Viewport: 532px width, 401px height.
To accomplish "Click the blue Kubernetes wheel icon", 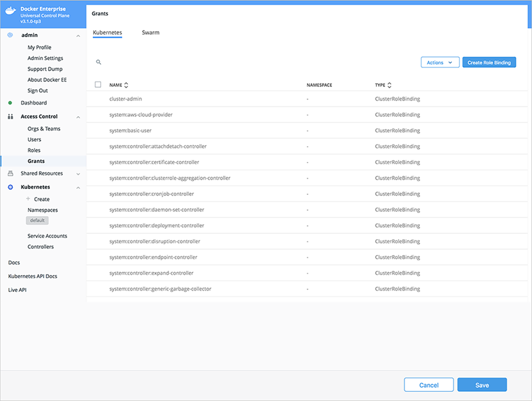I will pos(10,187).
